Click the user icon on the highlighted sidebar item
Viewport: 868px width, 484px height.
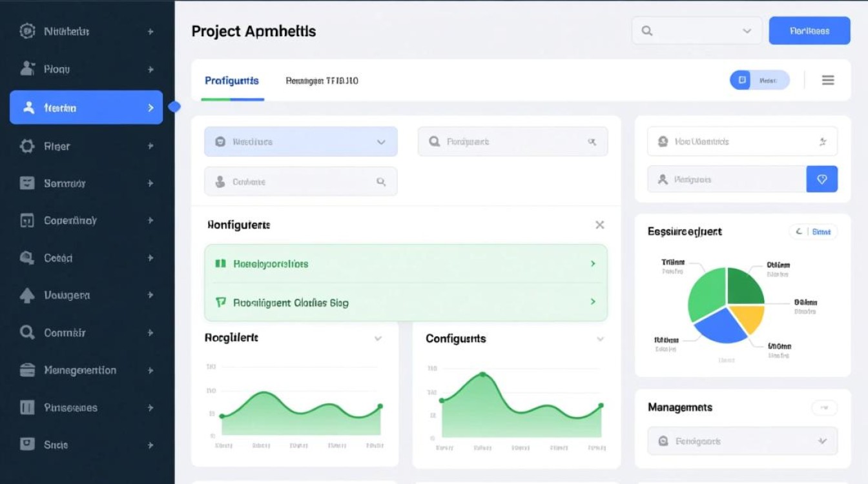click(28, 108)
